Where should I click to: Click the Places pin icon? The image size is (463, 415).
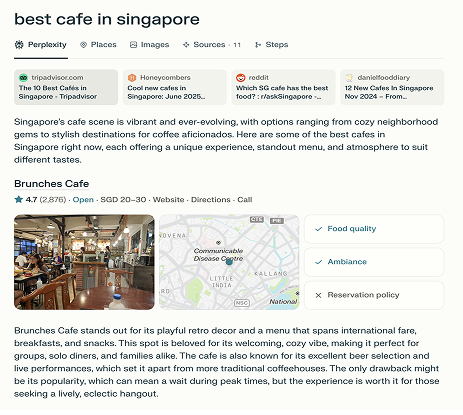pos(83,45)
